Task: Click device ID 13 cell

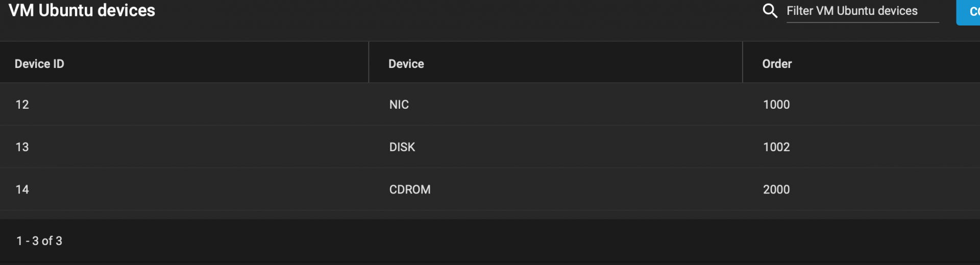Action: 22,147
